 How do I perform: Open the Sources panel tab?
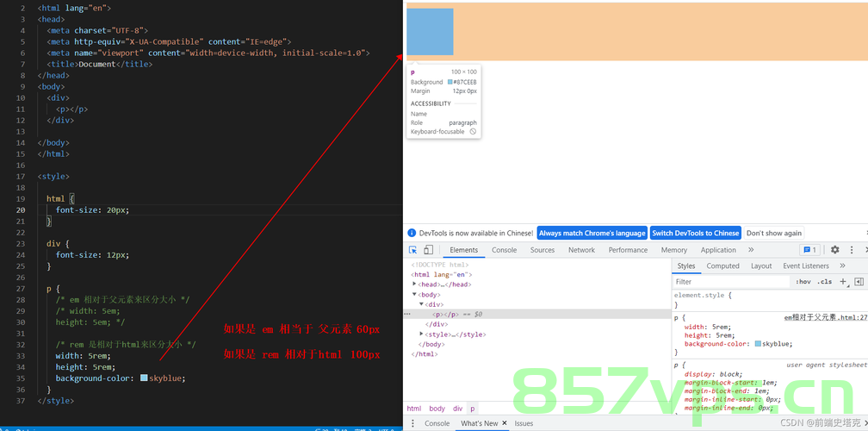tap(542, 250)
